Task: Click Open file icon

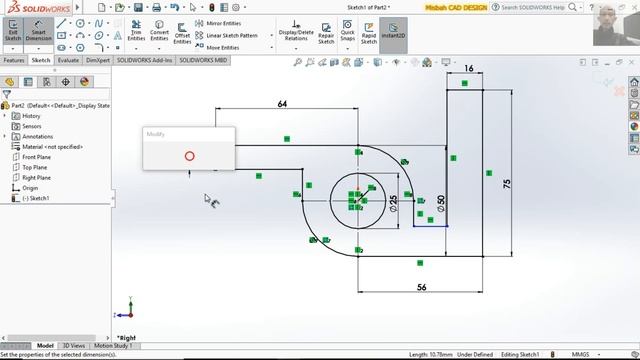Action: (x=119, y=7)
